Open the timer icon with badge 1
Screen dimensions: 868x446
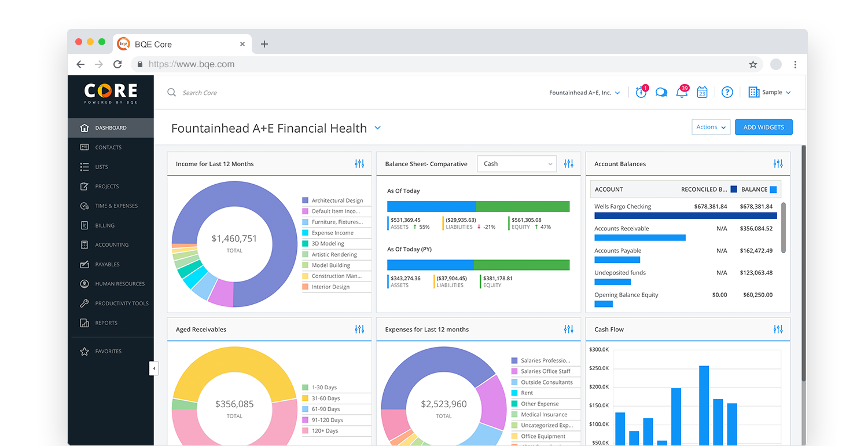641,92
